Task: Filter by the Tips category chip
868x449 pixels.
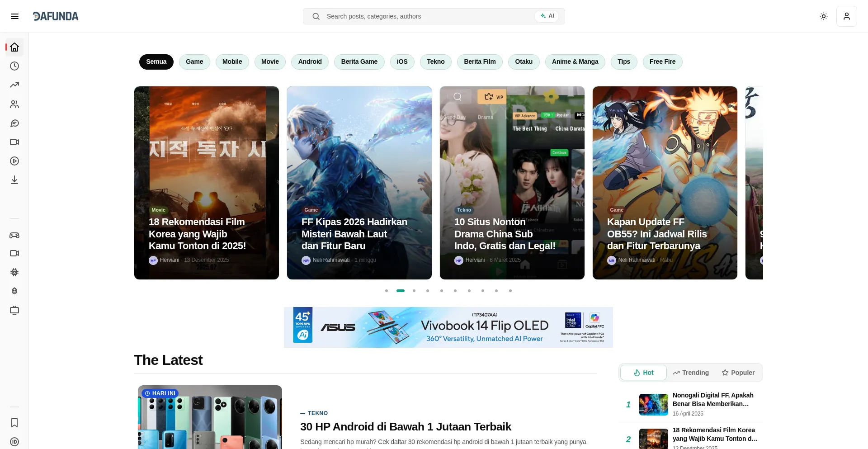Action: pos(624,62)
